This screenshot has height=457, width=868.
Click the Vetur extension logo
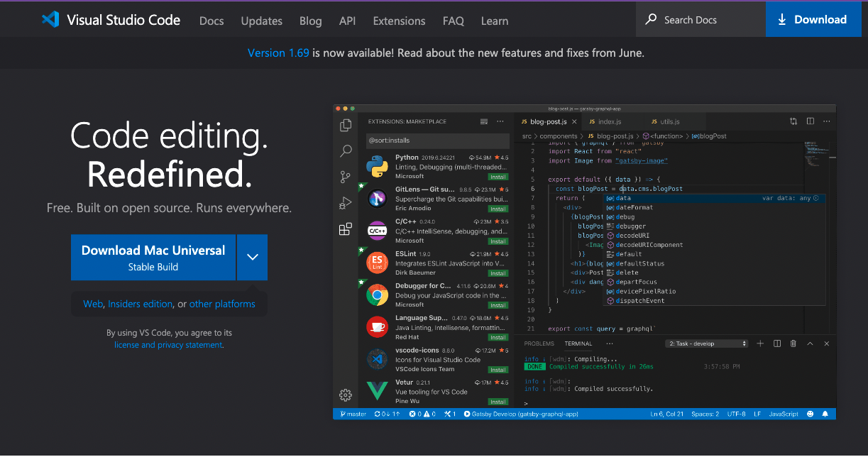point(377,392)
